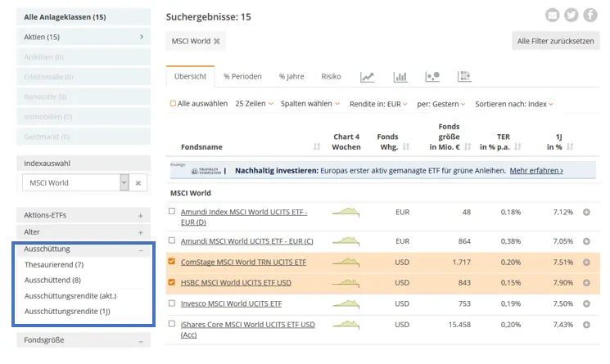This screenshot has height=364, width=610.
Task: Select Invesco MSCI World UCITS ETF checkbox
Action: point(172,303)
